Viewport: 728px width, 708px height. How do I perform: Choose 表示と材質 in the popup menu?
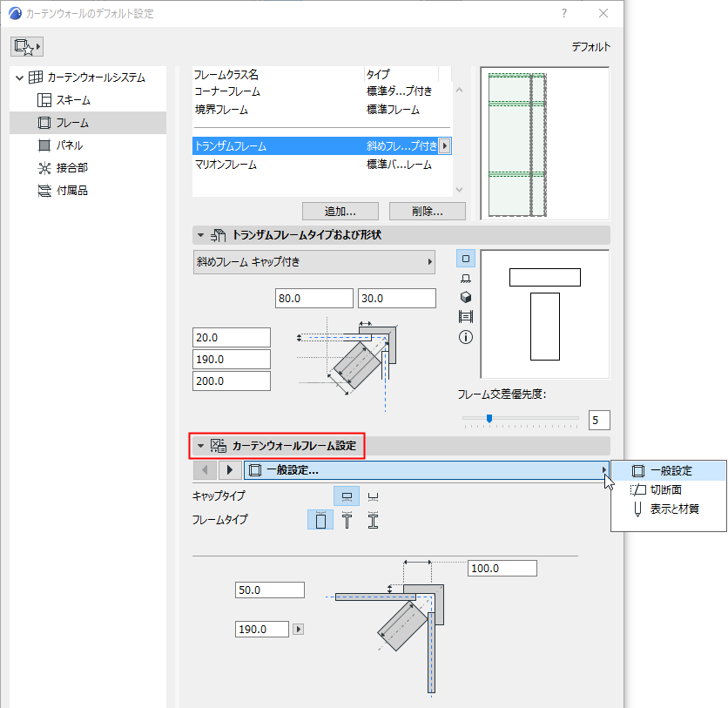(x=667, y=508)
